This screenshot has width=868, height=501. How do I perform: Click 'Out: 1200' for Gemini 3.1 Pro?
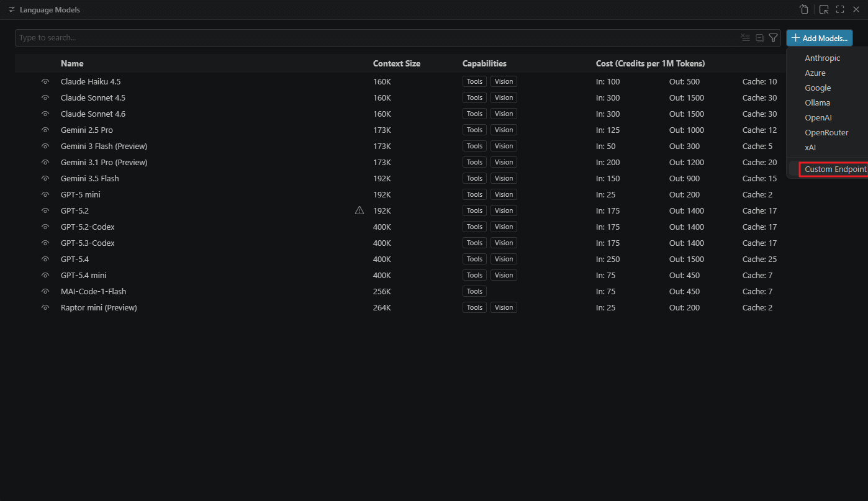[x=687, y=162]
